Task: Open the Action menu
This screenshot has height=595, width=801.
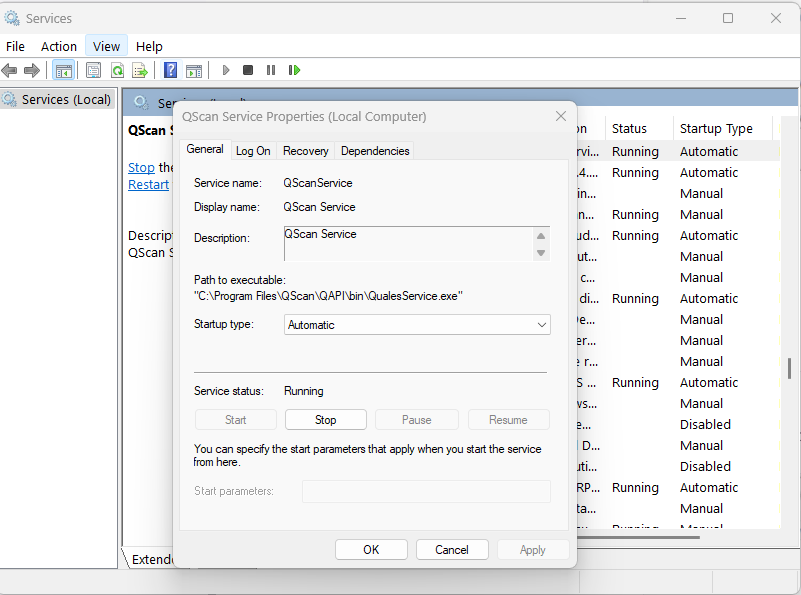Action: (59, 46)
